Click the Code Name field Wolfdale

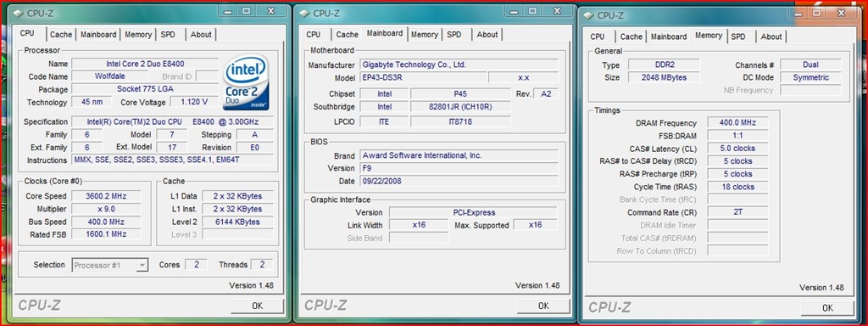pyautogui.click(x=109, y=76)
